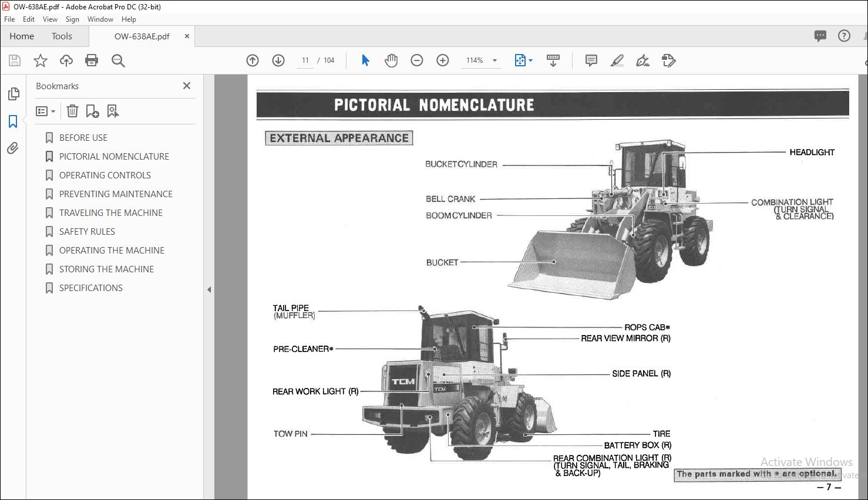Click the HEADLIGHT label in the diagram

coord(812,152)
